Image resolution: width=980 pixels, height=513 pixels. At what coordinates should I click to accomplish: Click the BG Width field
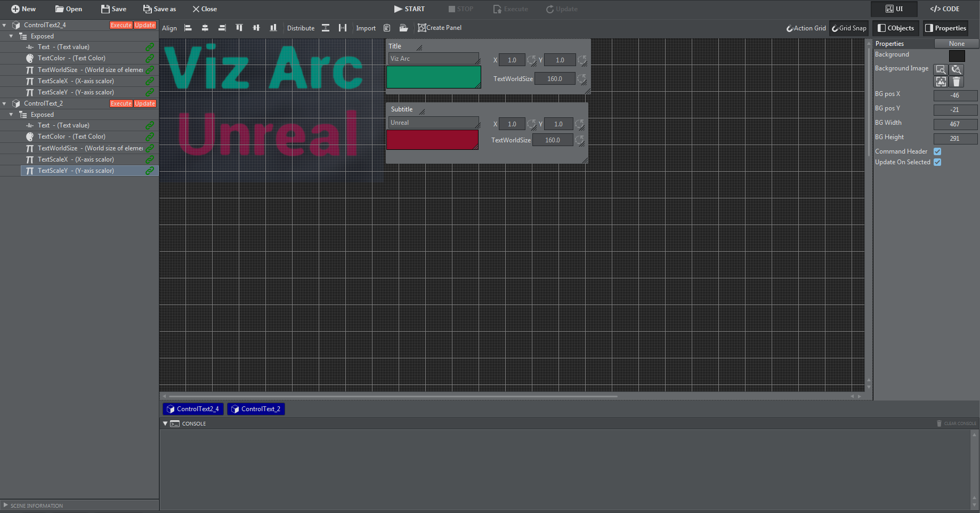coord(955,124)
